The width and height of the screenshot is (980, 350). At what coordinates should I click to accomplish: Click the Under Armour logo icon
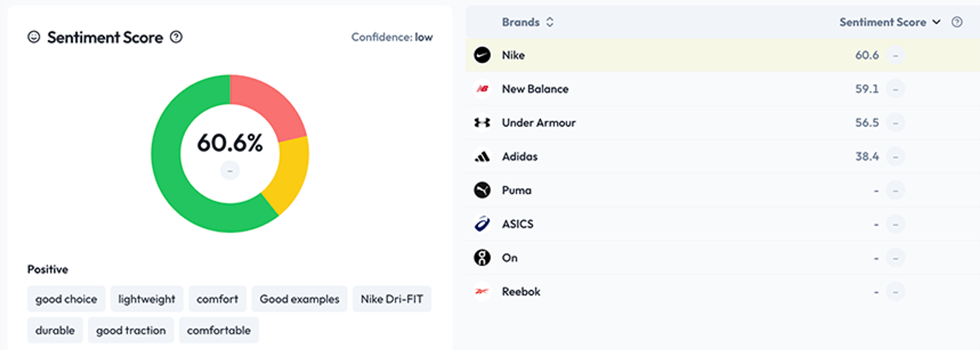click(x=482, y=122)
